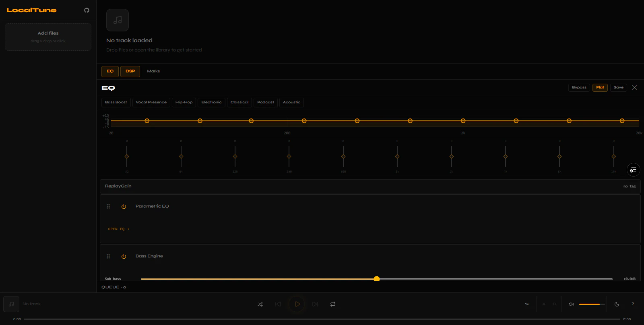Apply the Podcast preset
The height and width of the screenshot is (325, 644).
point(266,102)
